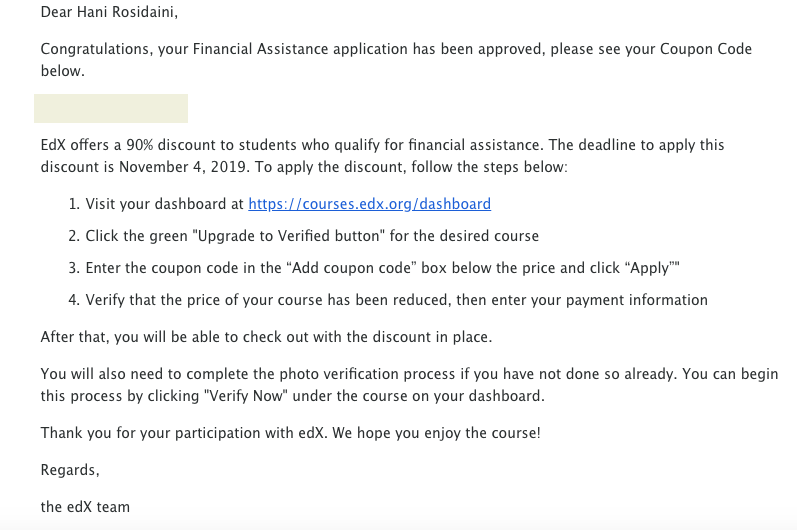This screenshot has height=530, width=797.
Task: Click 'the edX team' signature
Action: click(x=85, y=507)
